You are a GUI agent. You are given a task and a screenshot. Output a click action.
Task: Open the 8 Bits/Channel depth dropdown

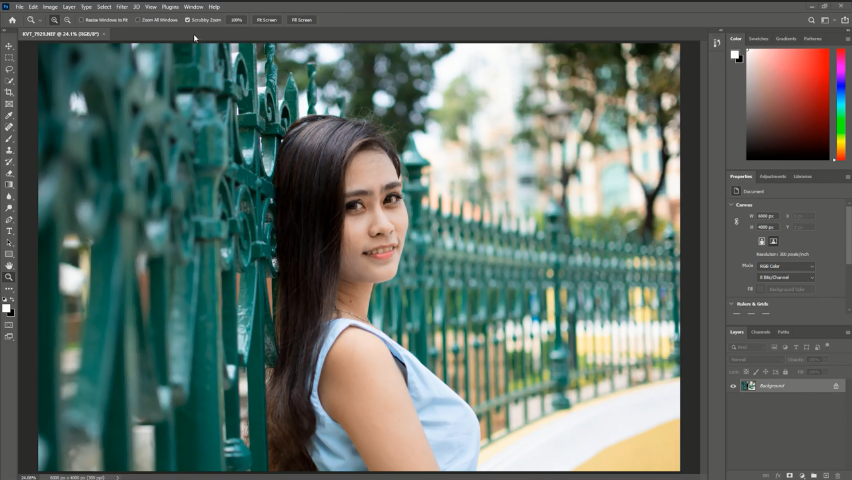785,277
